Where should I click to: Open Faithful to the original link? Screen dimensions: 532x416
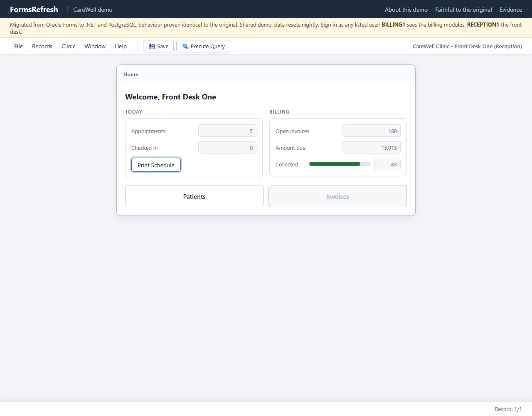pos(463,10)
